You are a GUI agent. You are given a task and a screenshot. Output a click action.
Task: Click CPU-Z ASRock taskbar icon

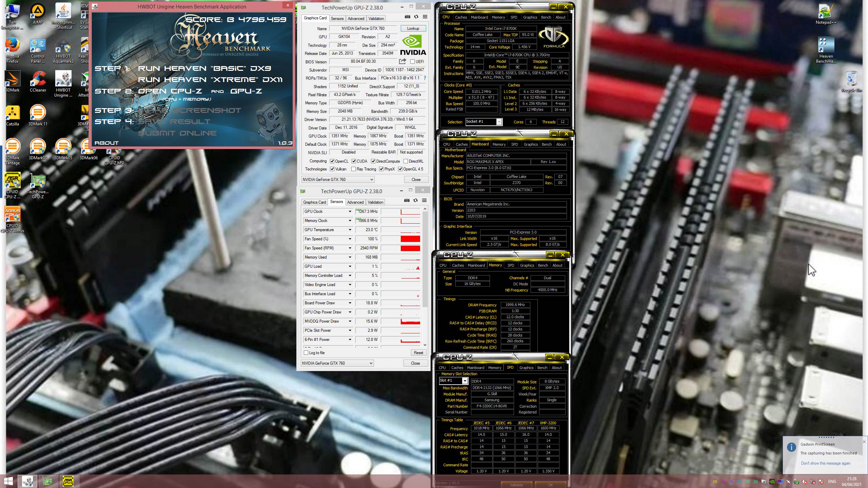(68, 481)
